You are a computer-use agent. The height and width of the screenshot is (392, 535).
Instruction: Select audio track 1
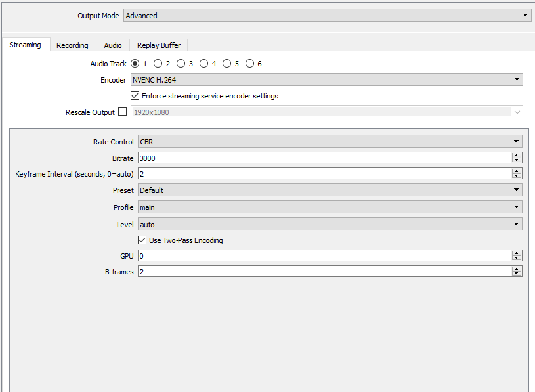(135, 64)
